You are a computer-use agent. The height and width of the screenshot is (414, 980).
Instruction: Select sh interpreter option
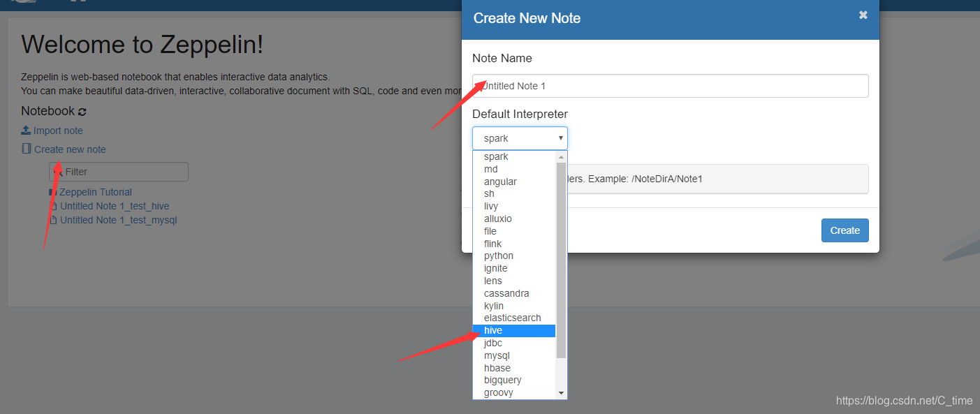click(514, 194)
